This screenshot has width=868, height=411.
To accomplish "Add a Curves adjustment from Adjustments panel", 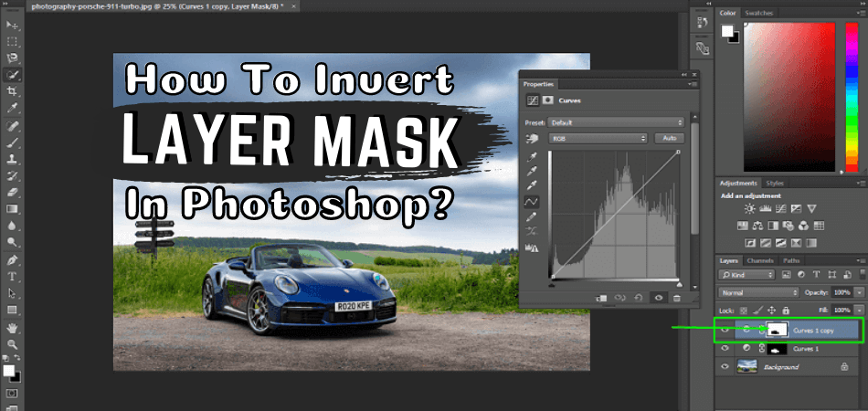I will (780, 209).
